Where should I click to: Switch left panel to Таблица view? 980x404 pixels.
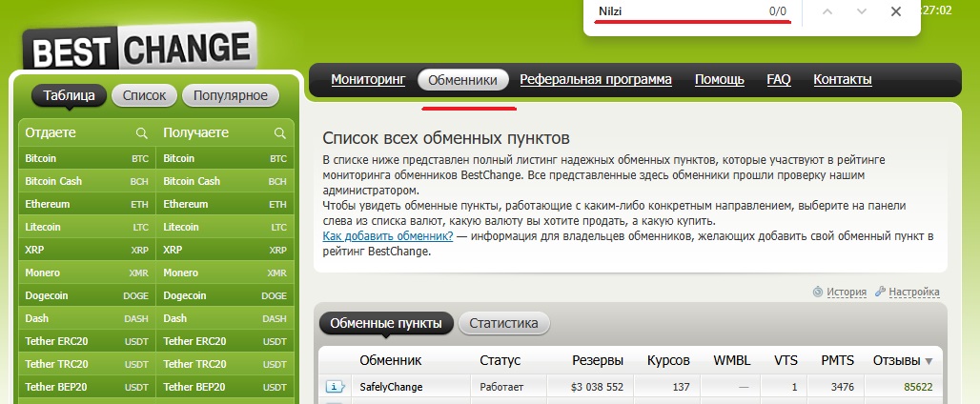pos(70,95)
